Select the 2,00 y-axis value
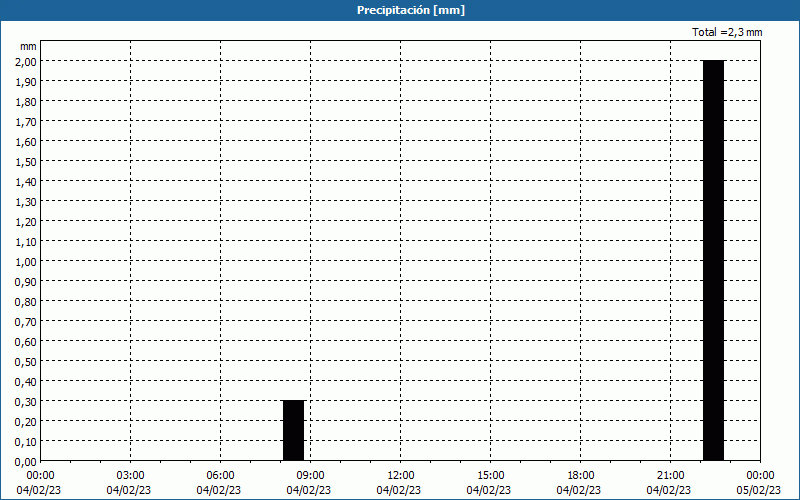The image size is (800, 500). pos(27,61)
